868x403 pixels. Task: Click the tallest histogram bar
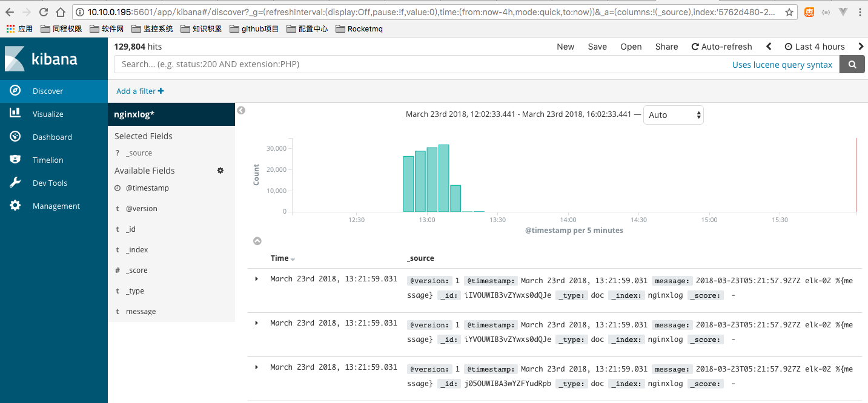coord(443,178)
